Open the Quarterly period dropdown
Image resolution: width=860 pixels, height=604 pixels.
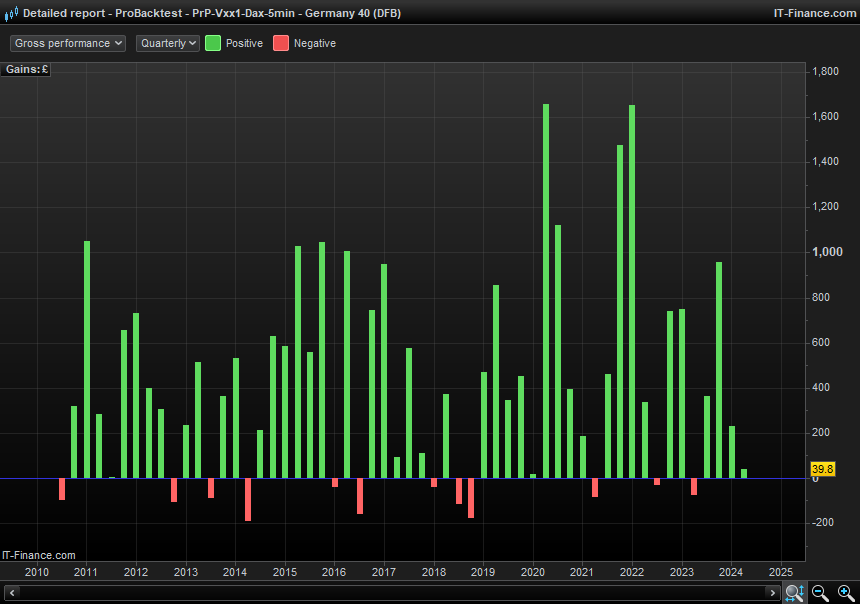(167, 43)
